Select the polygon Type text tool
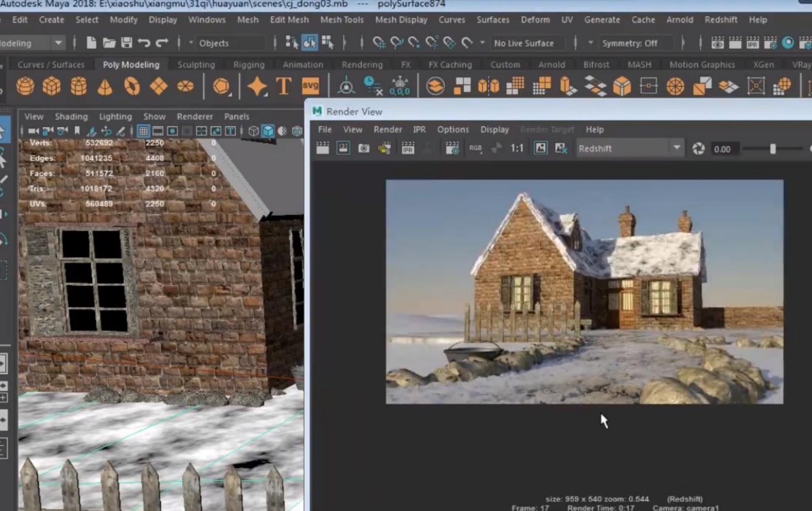812x511 pixels. point(284,87)
